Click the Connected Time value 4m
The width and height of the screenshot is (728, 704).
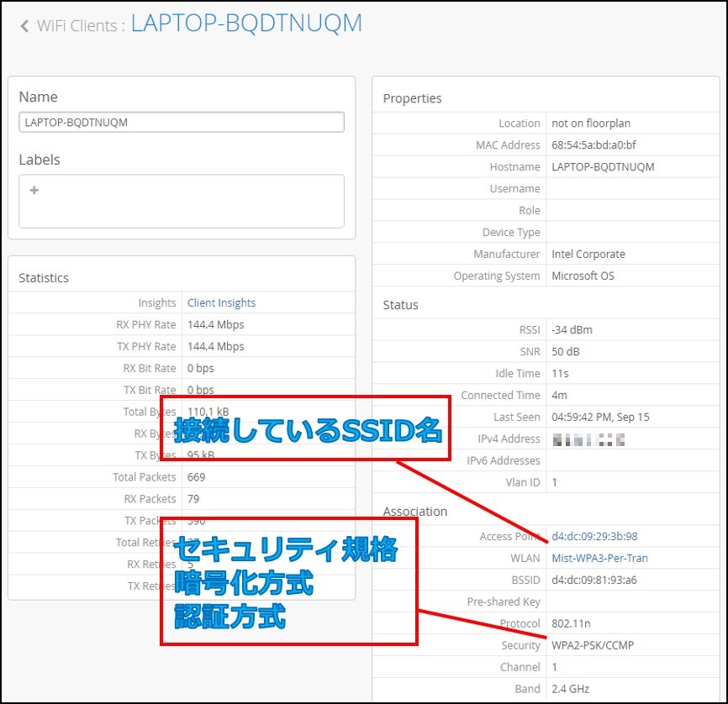559,396
